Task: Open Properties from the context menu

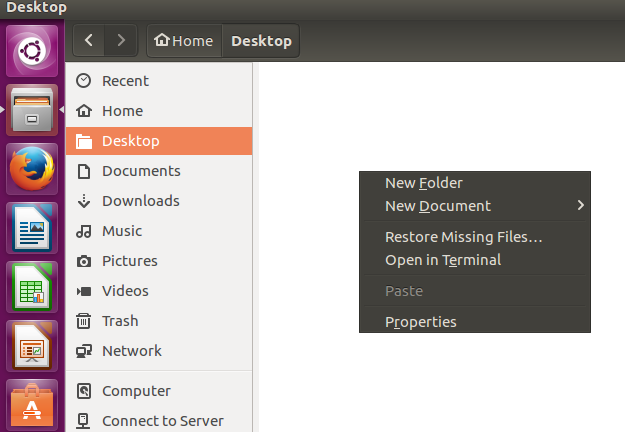Action: (421, 322)
